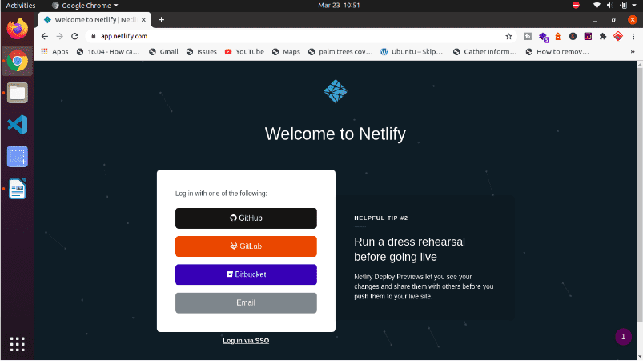Screen dimensions: 643x364
Task: Go back to the previous page
Action: tap(45, 36)
